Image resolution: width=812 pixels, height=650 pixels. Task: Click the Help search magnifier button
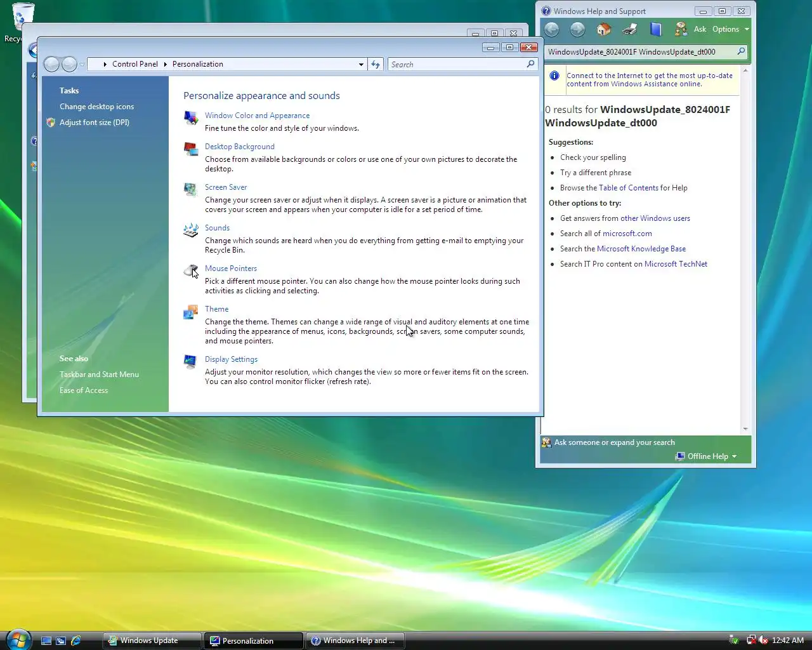click(x=741, y=51)
